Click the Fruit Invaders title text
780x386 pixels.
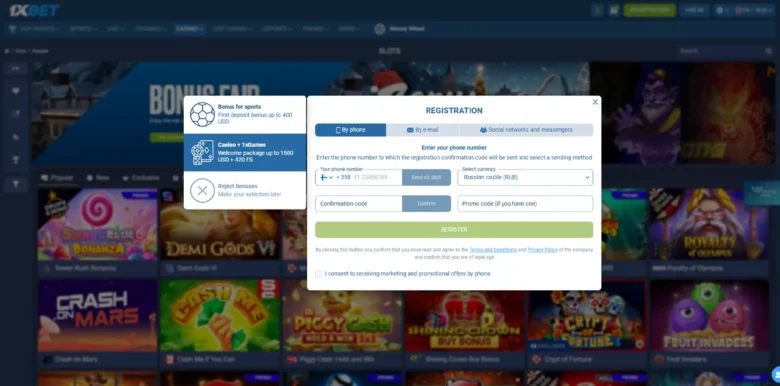pyautogui.click(x=686, y=359)
